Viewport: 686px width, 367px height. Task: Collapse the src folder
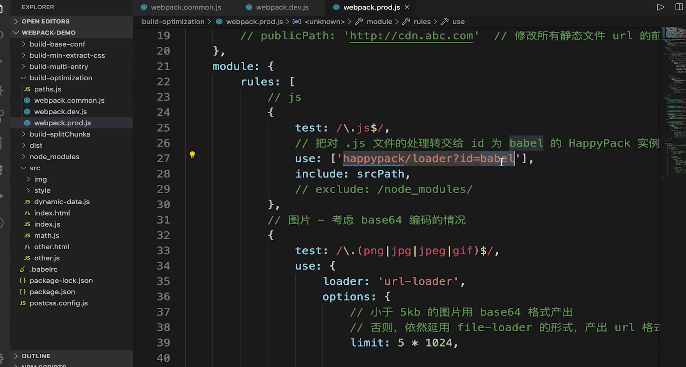[x=35, y=168]
